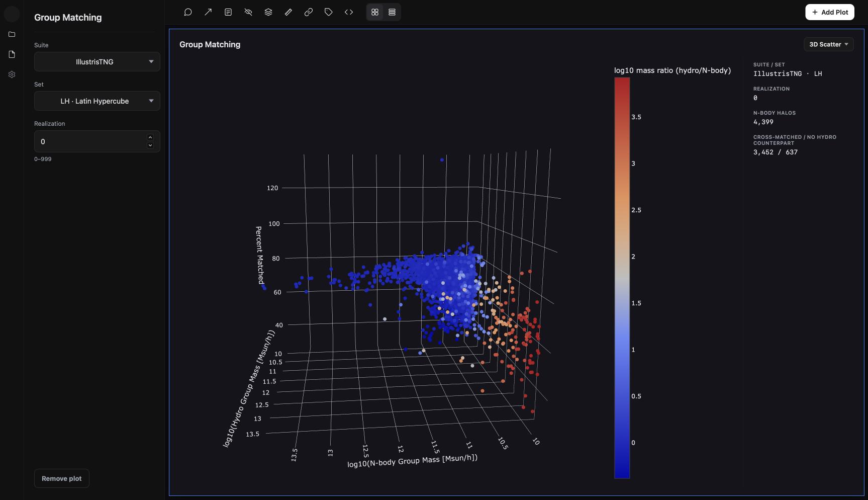
Task: Open the Set dropdown LH · Latin Hypercube
Action: [97, 101]
